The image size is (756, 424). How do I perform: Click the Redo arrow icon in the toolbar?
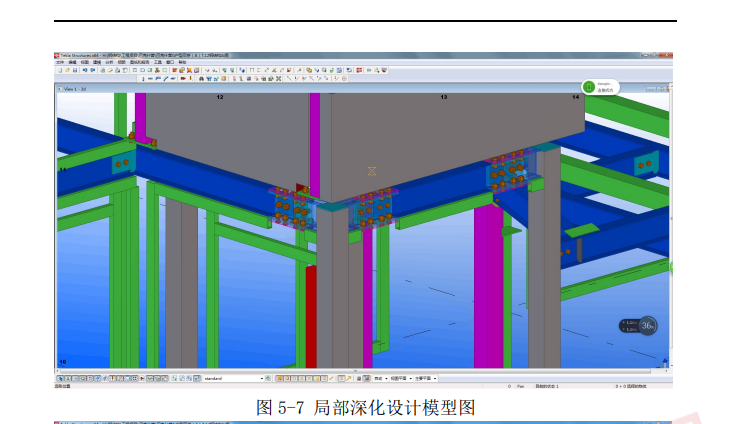coord(92,70)
